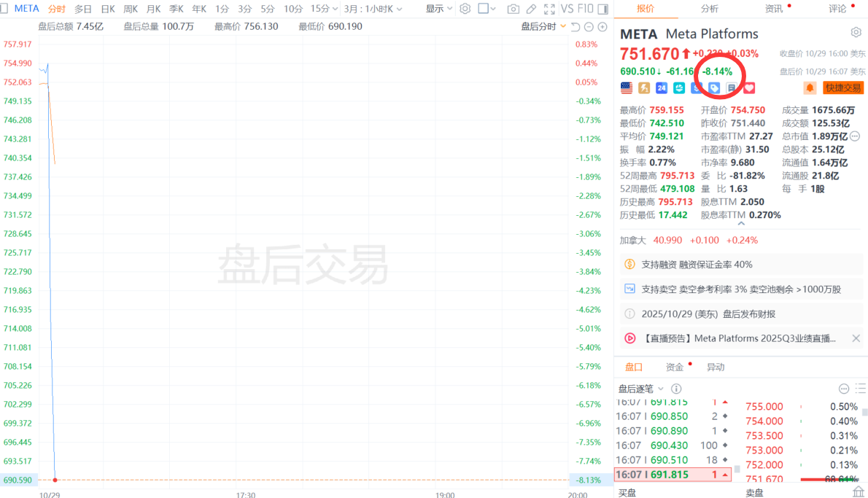
Task: Expand the 3月:1小时K dropdown
Action: pyautogui.click(x=373, y=9)
